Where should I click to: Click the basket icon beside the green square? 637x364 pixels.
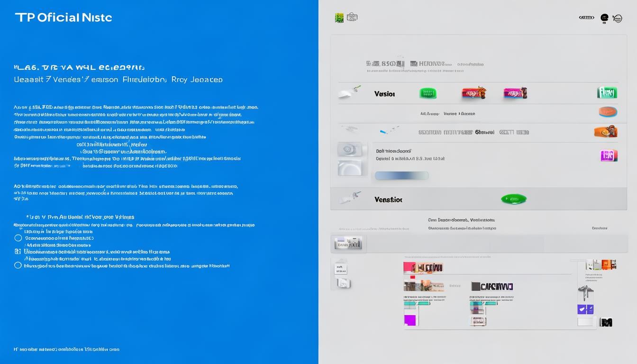click(352, 18)
